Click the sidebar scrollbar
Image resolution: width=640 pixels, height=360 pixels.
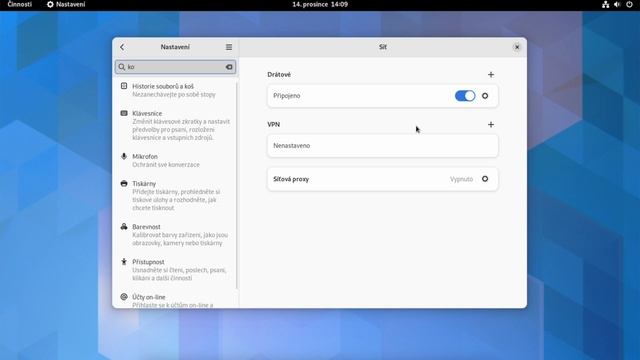point(237,185)
